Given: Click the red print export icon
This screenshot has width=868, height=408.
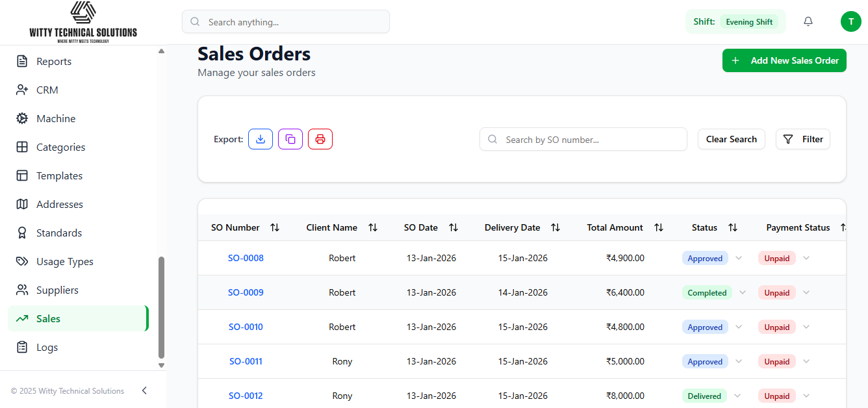Looking at the screenshot, I should tap(320, 139).
